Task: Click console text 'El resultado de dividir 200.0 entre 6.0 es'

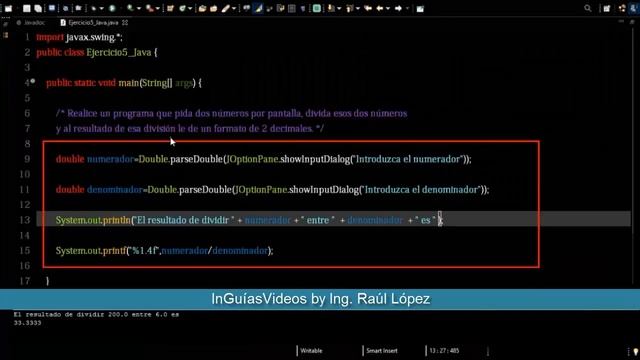Action: coord(96,315)
